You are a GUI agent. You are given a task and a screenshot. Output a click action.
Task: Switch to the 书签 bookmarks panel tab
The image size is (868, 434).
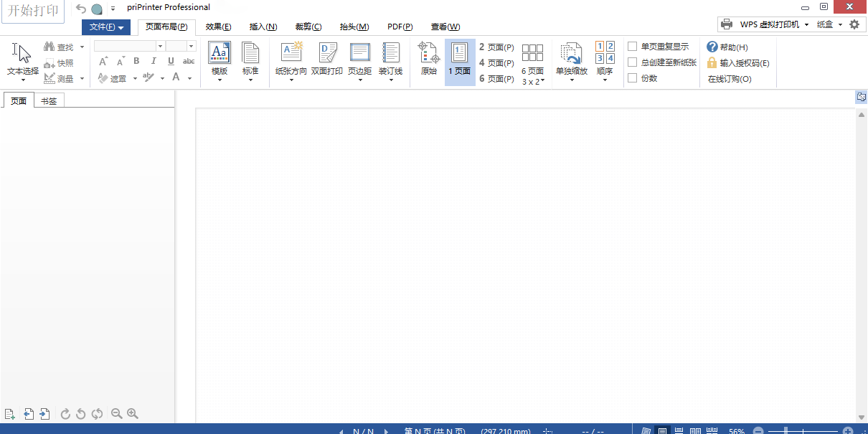point(49,101)
